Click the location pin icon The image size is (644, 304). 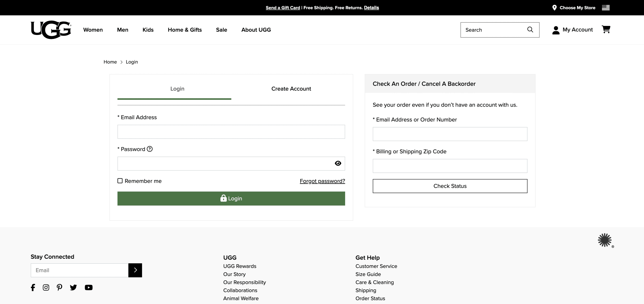click(554, 8)
